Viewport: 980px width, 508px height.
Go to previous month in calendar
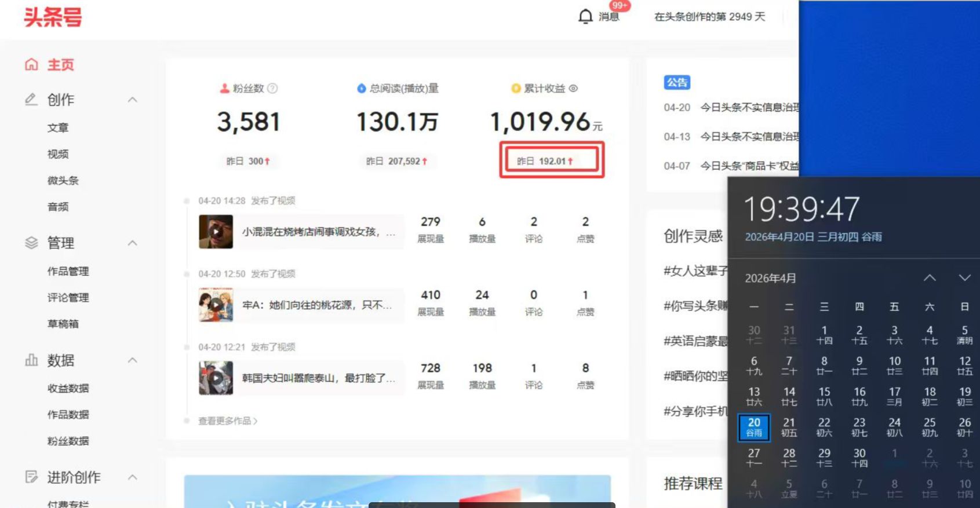pos(930,278)
